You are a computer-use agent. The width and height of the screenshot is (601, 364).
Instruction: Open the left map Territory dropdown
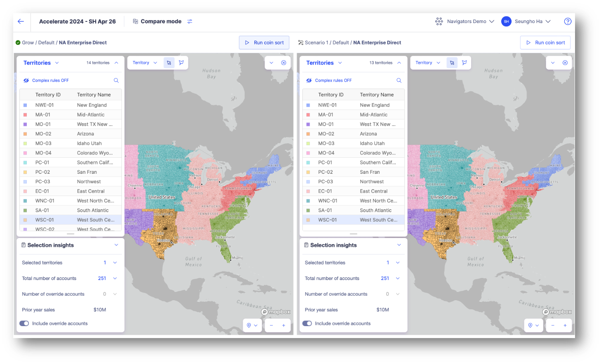coord(145,63)
